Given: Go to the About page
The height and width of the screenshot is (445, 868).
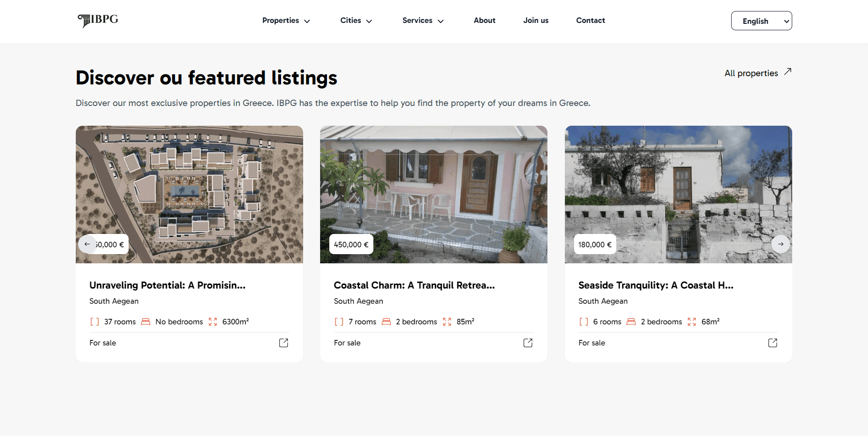Looking at the screenshot, I should point(484,21).
